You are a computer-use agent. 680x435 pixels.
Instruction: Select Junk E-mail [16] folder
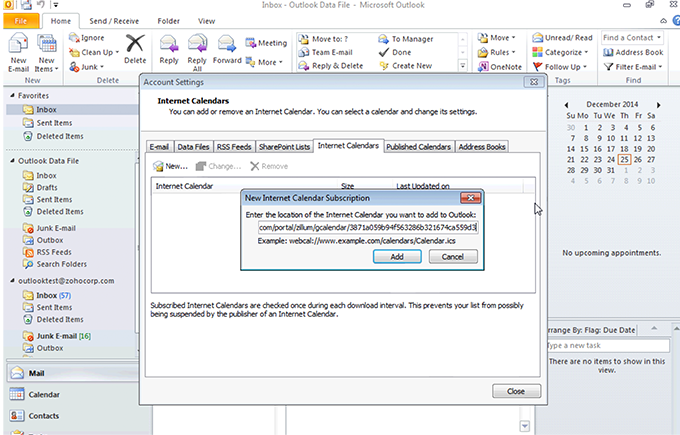click(x=64, y=336)
